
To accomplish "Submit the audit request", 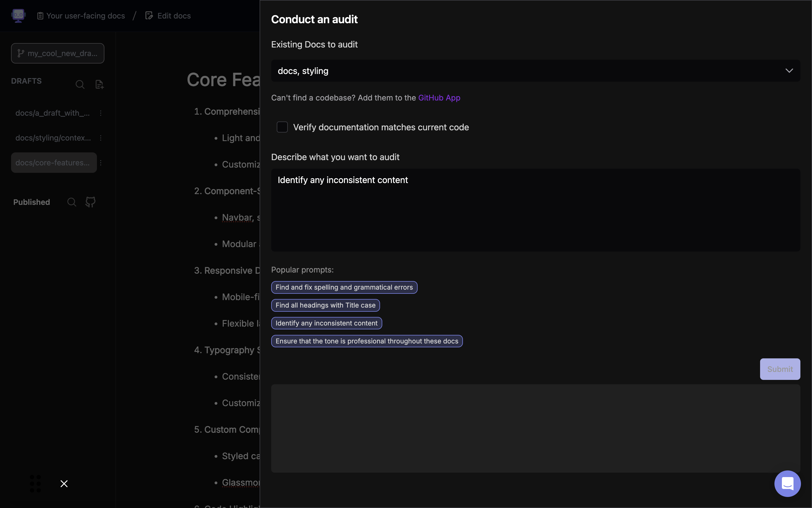I will click(x=780, y=369).
